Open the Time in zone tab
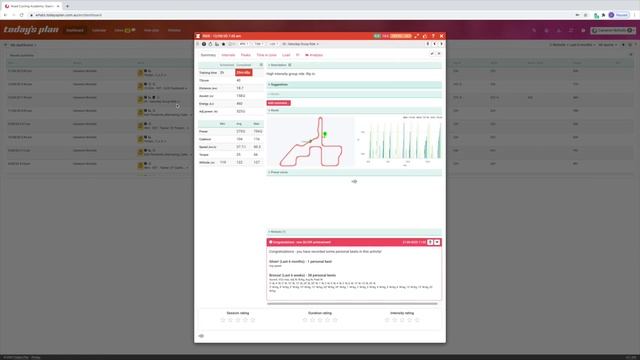The width and height of the screenshot is (640, 360). click(266, 55)
